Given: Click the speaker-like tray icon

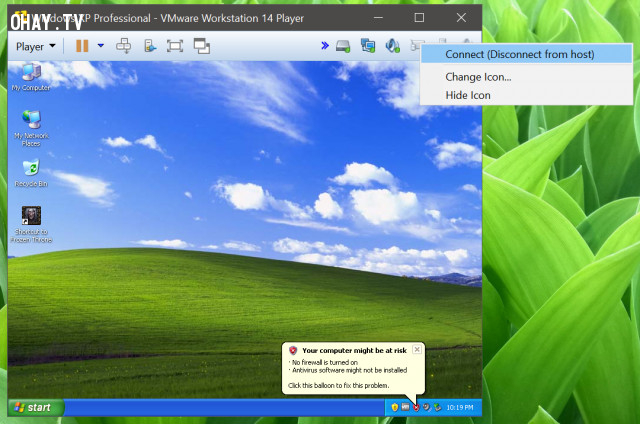Looking at the screenshot, I should 427,407.
